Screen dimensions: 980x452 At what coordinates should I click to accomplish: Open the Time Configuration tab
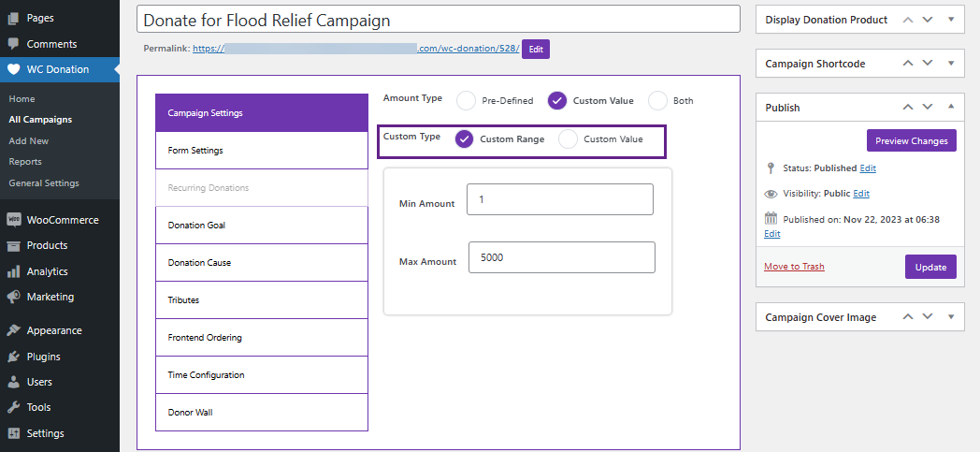click(x=262, y=375)
